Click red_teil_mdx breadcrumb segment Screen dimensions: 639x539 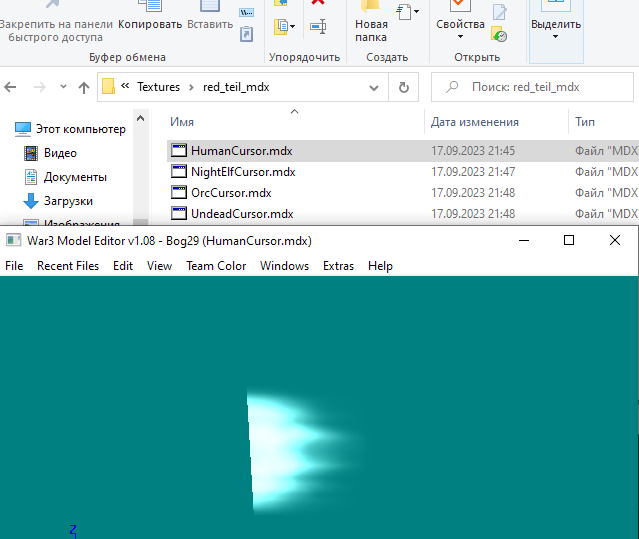point(236,87)
